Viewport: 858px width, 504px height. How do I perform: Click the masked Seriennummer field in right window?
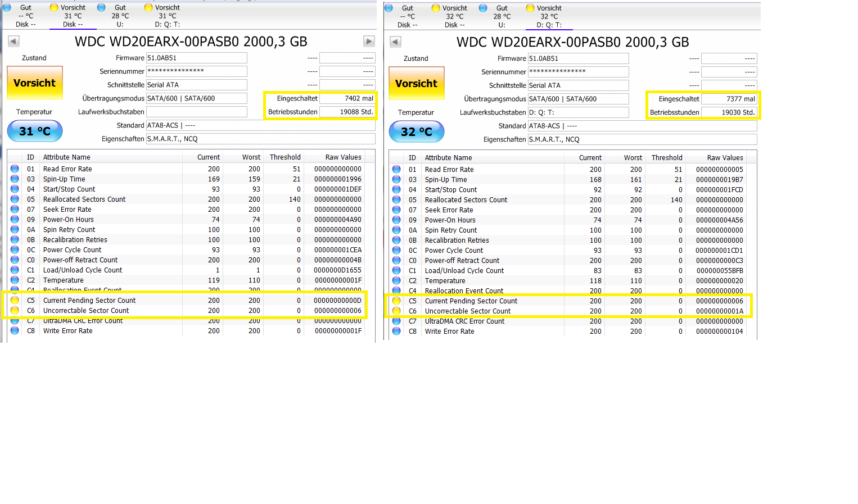point(579,72)
